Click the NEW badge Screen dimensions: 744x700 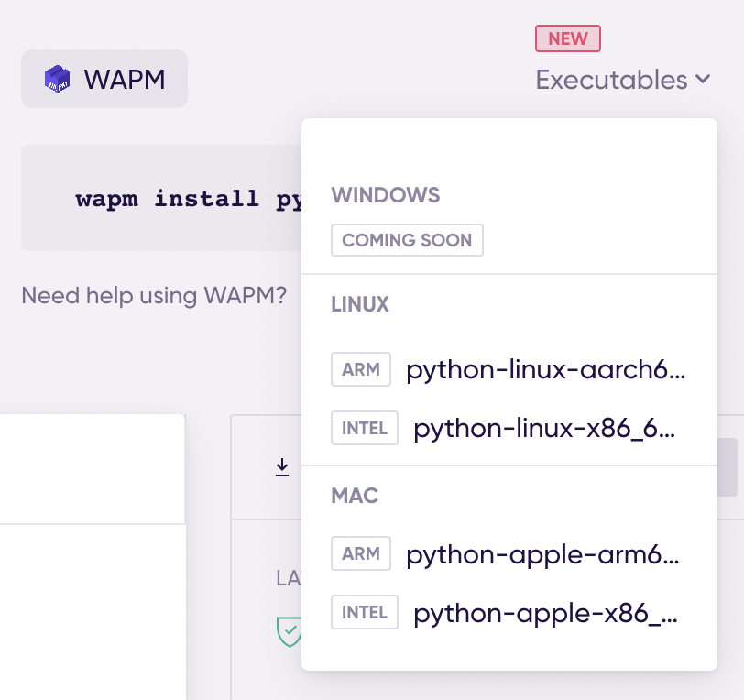tap(567, 38)
